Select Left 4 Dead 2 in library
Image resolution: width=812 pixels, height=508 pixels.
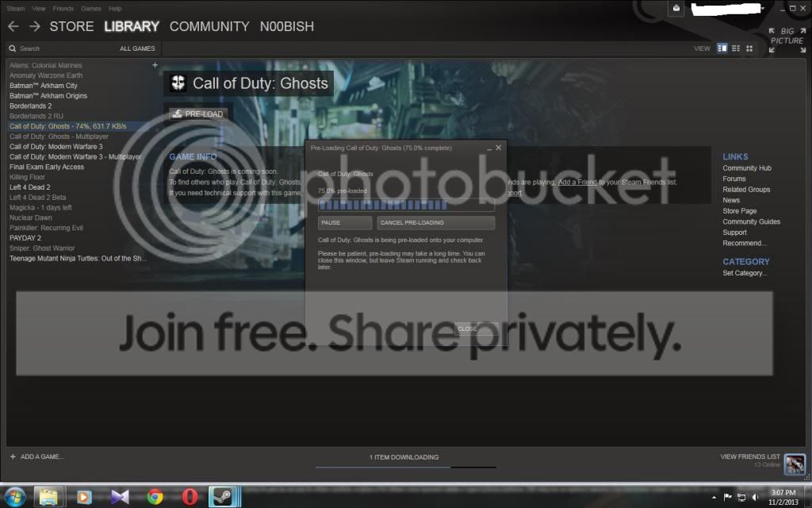pyautogui.click(x=29, y=187)
